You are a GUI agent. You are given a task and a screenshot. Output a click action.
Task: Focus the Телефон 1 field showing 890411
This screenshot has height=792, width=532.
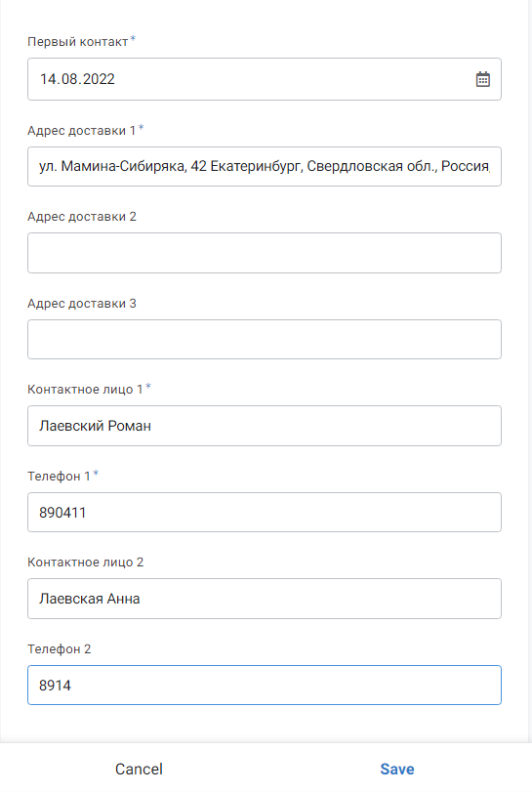pos(264,512)
